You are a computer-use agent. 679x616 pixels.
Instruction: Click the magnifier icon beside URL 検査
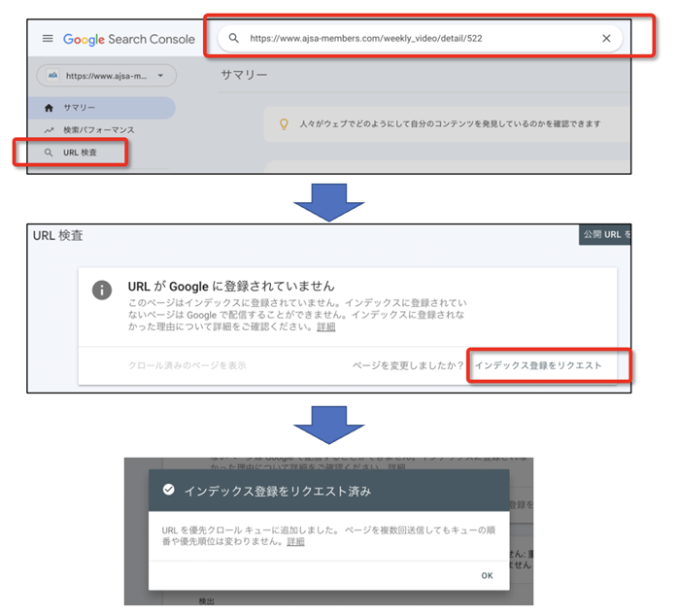pyautogui.click(x=49, y=153)
